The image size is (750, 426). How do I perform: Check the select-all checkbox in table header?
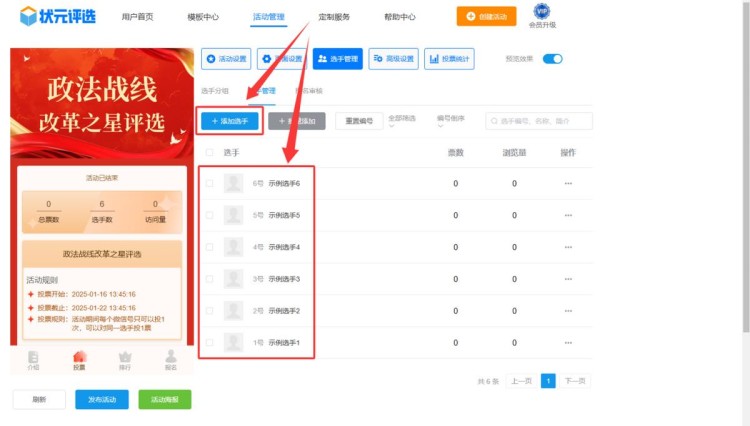(x=210, y=152)
